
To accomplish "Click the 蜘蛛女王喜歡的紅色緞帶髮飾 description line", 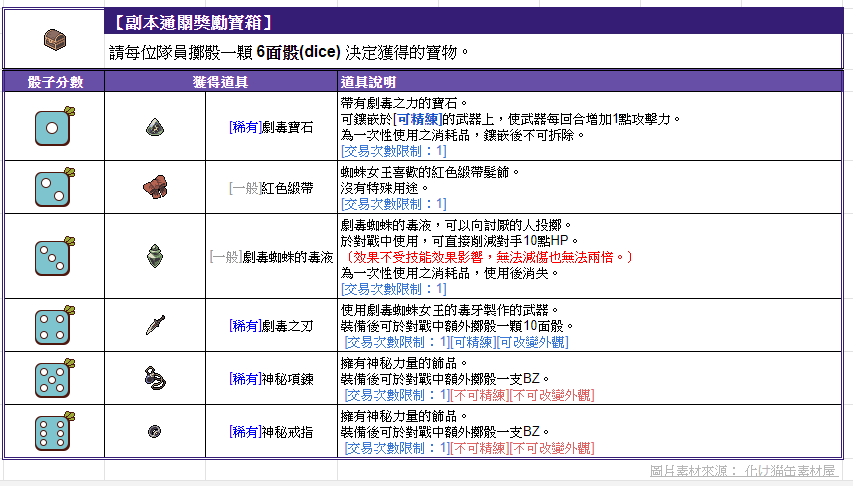I will pyautogui.click(x=430, y=172).
